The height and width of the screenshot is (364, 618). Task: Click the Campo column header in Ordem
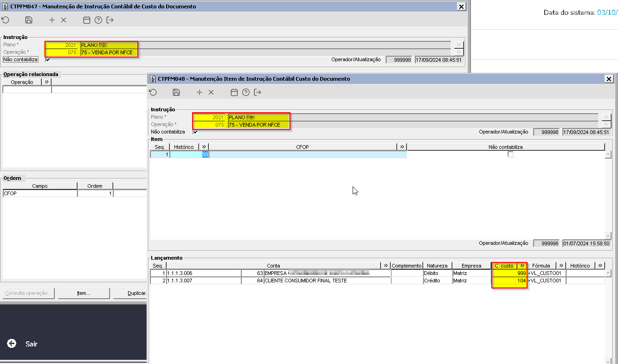[x=40, y=186]
